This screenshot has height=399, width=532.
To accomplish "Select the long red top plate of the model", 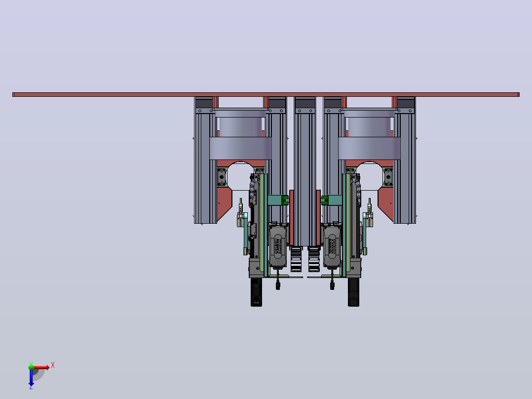I will tap(266, 94).
